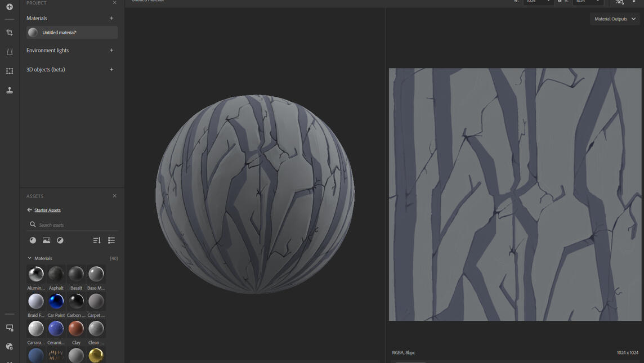Close the Assets panel

[x=115, y=196]
